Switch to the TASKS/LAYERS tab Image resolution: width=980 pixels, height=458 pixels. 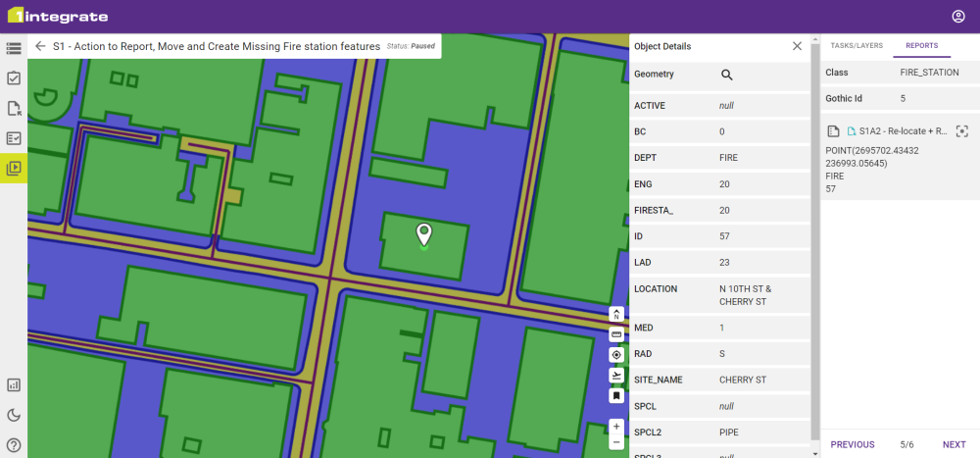(x=857, y=46)
